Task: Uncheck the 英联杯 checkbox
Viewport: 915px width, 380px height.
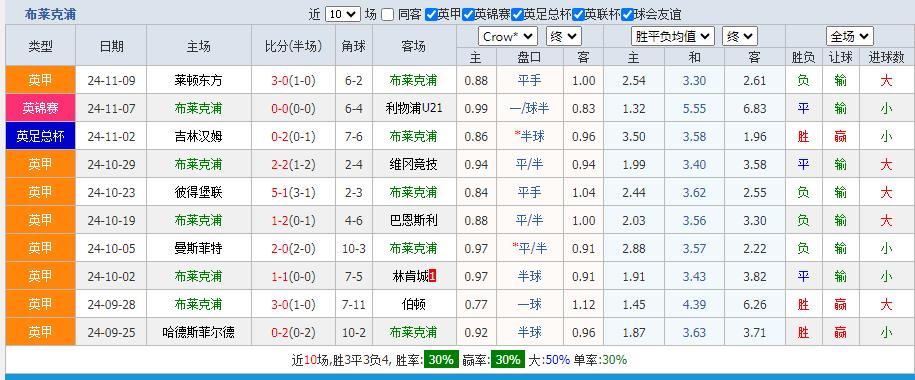Action: pyautogui.click(x=578, y=15)
